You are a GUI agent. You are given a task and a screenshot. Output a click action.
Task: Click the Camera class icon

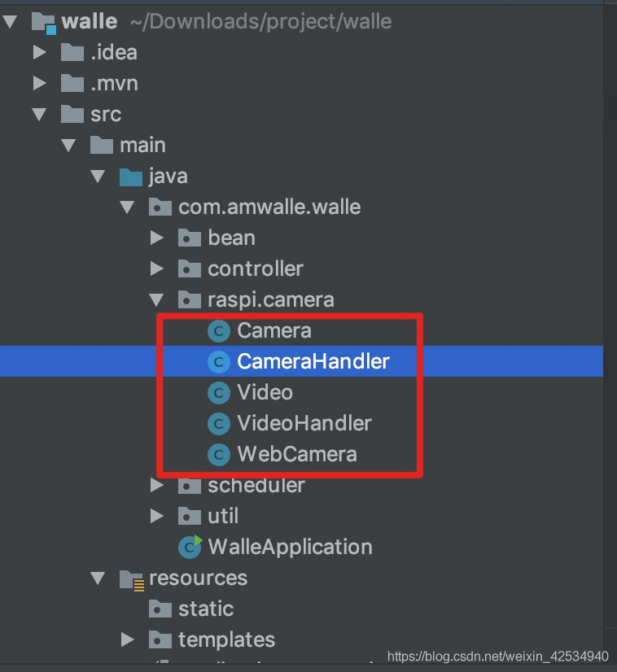click(x=219, y=331)
